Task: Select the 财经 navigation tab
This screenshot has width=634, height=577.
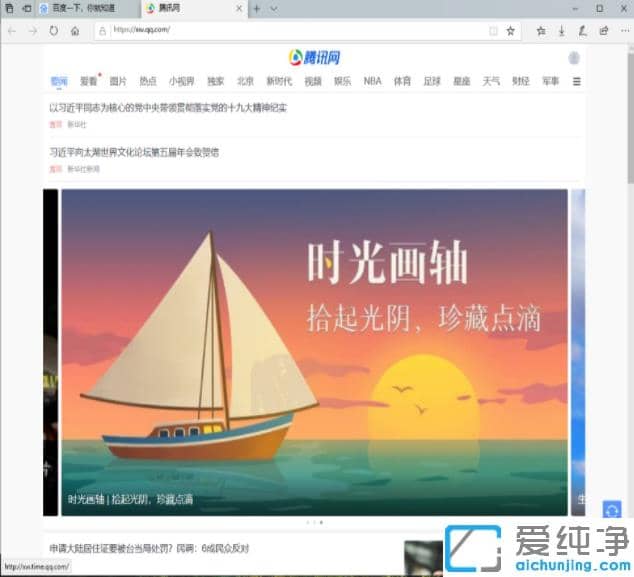Action: pyautogui.click(x=521, y=81)
